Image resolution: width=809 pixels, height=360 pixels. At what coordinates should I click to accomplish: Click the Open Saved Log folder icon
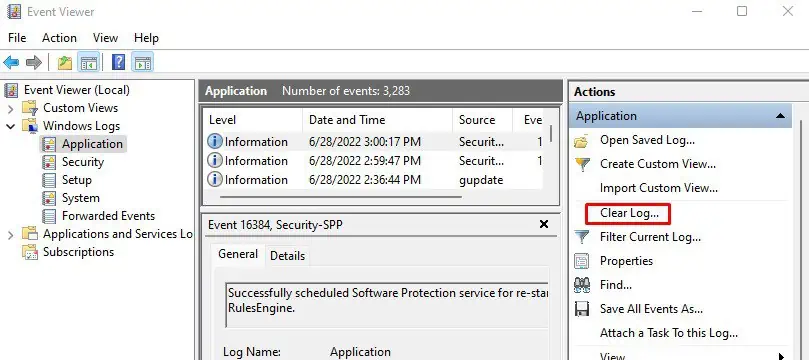[581, 140]
